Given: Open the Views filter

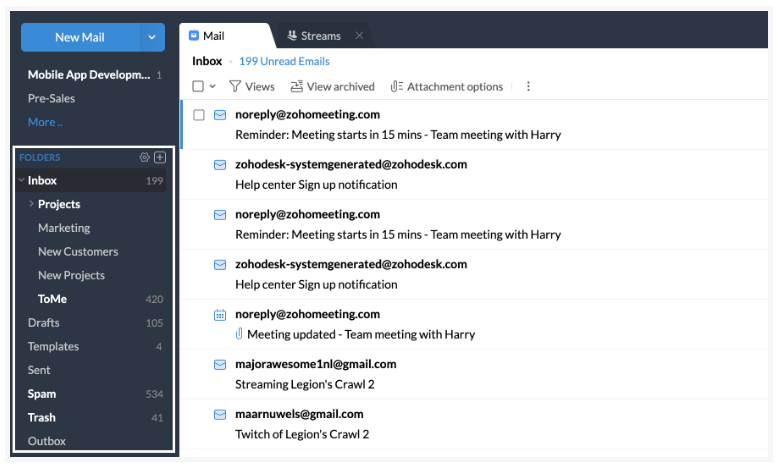Looking at the screenshot, I should (x=252, y=87).
